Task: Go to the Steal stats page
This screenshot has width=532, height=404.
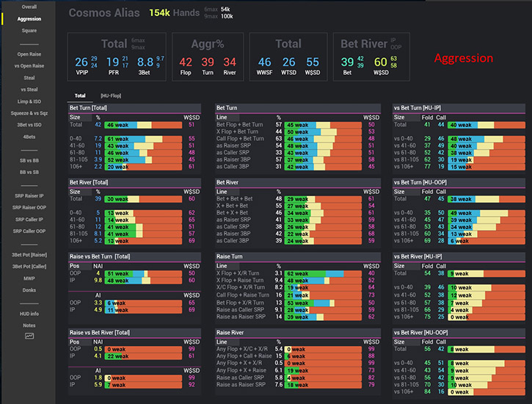Action: point(29,77)
